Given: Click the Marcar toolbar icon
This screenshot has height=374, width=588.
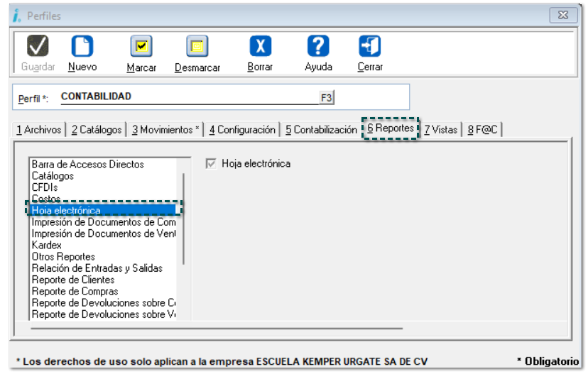Looking at the screenshot, I should [141, 45].
